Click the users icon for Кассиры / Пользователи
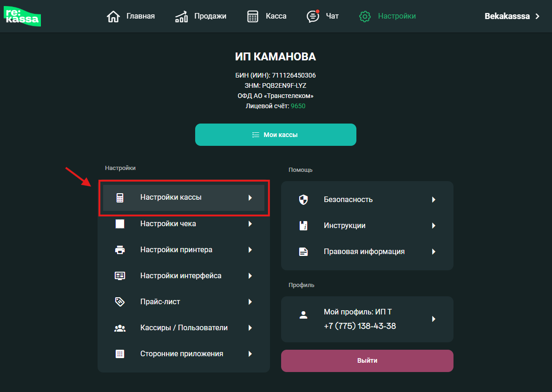The height and width of the screenshot is (392, 552). coord(120,328)
